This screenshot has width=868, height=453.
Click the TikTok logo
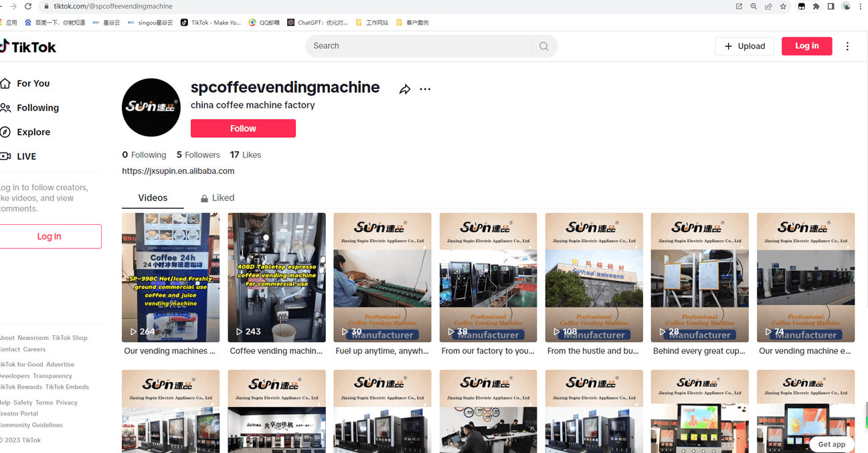click(x=28, y=47)
